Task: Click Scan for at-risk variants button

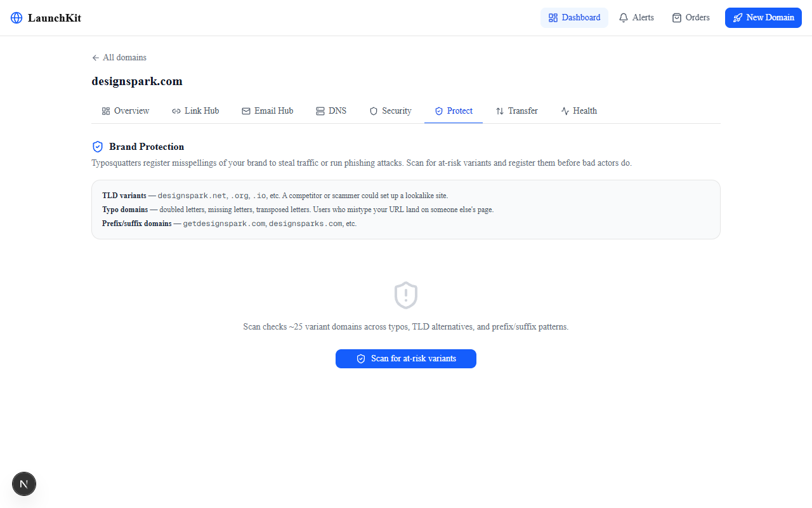Action: pos(406,358)
